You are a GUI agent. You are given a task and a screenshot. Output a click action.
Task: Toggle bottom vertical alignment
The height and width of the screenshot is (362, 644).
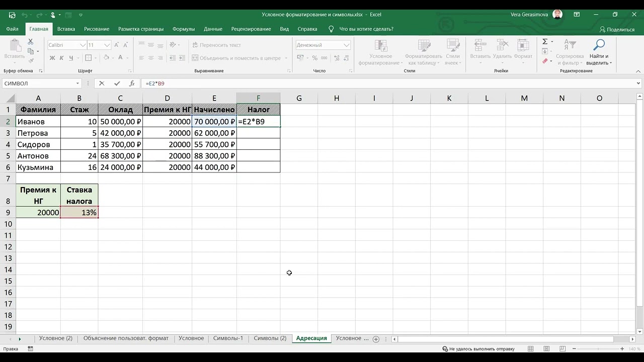tap(160, 45)
